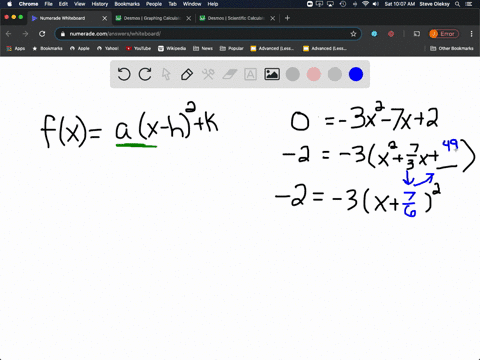480x360 pixels.
Task: Open the Apps bookmark shortcut
Action: point(16,48)
